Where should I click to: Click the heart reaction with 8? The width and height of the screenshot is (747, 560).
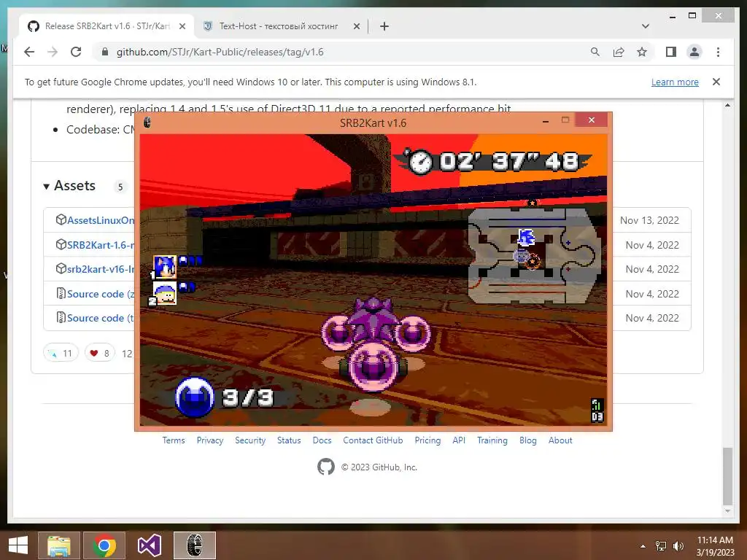[99, 353]
